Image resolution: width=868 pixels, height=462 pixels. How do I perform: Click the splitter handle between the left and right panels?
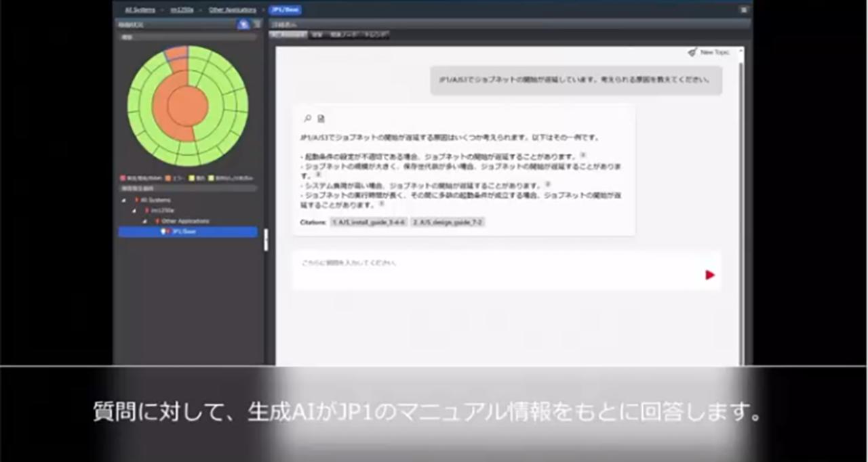pyautogui.click(x=266, y=239)
